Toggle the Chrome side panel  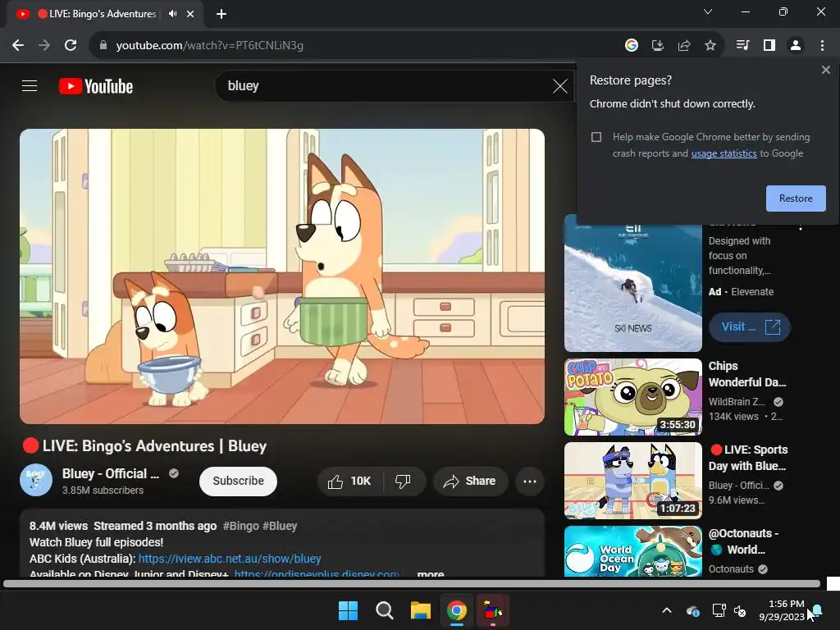pyautogui.click(x=769, y=46)
